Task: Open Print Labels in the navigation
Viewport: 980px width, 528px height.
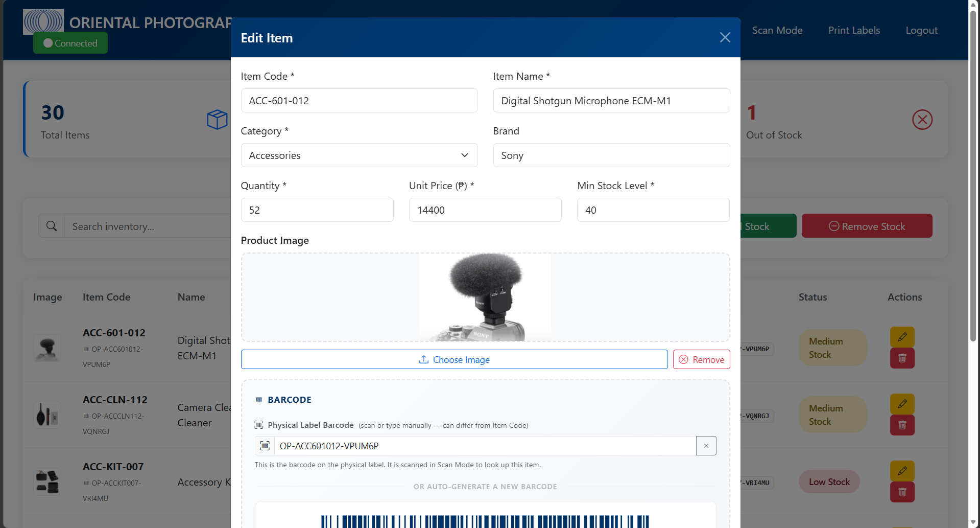Action: coord(854,30)
